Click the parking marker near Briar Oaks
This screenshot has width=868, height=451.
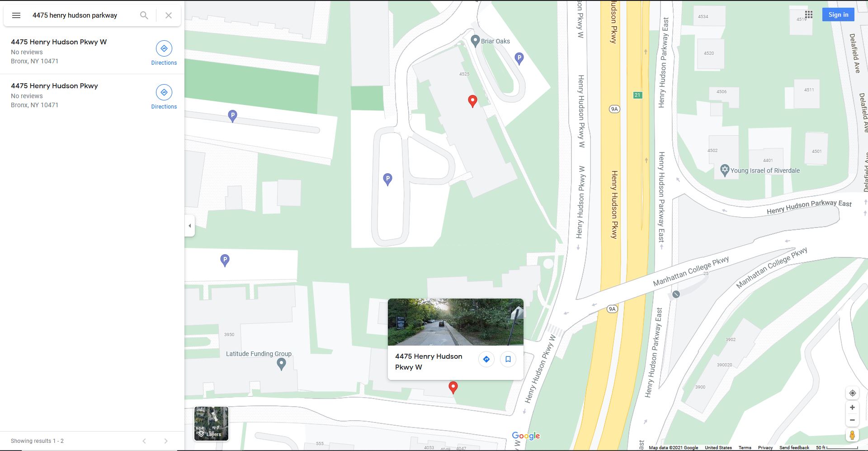[x=519, y=58]
